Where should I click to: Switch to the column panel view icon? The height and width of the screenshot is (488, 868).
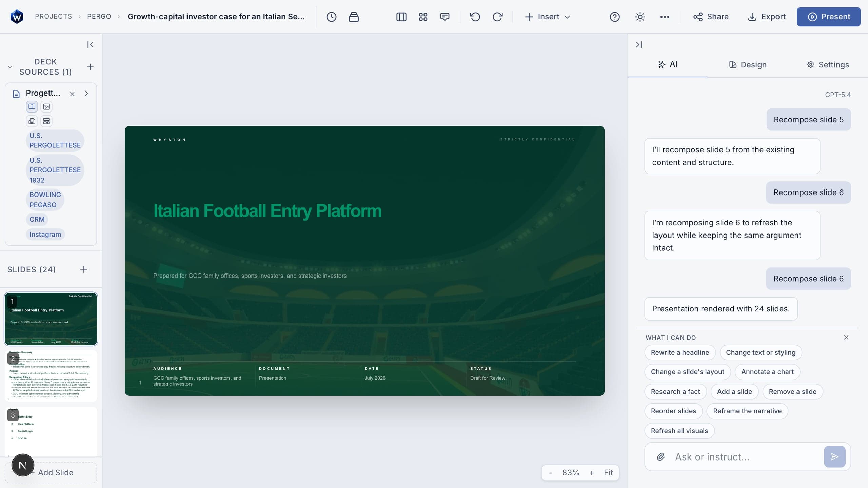coord(401,17)
